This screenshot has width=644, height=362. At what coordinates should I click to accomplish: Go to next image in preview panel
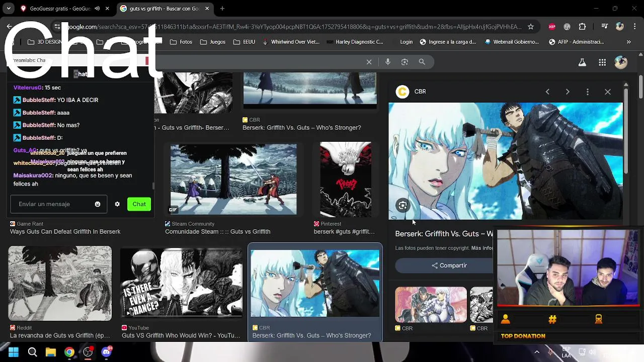[568, 92]
